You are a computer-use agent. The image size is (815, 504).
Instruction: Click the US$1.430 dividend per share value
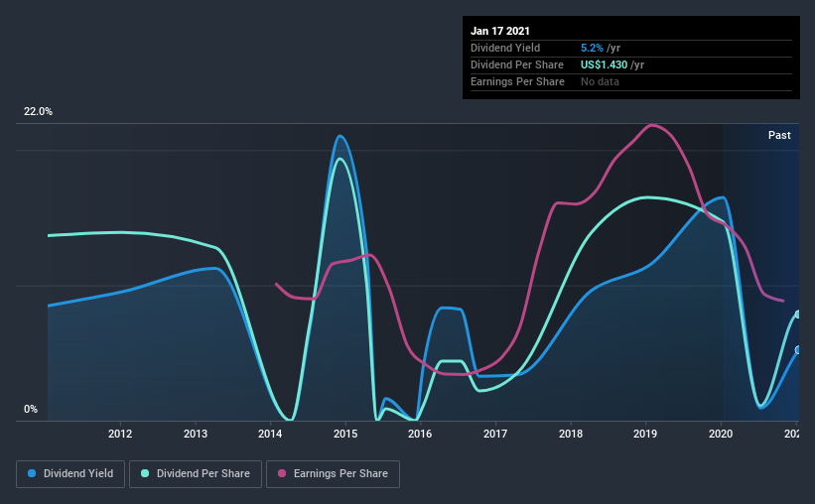[x=604, y=64]
